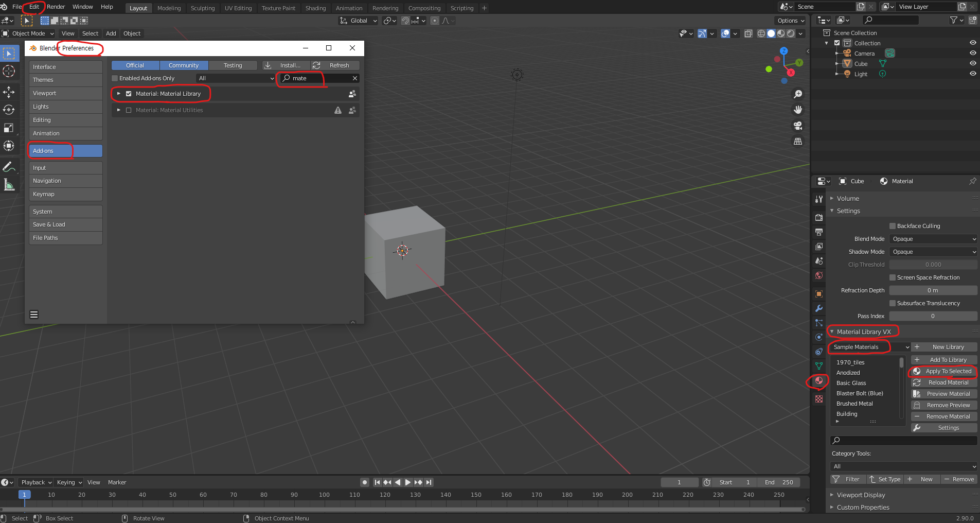Click Apply To Selected button
The height and width of the screenshot is (523, 980).
pos(944,371)
